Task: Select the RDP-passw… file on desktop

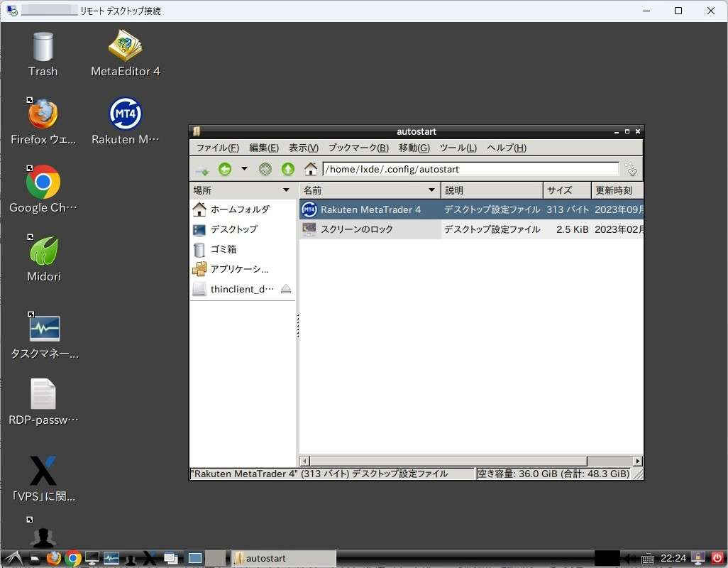Action: coord(44,402)
